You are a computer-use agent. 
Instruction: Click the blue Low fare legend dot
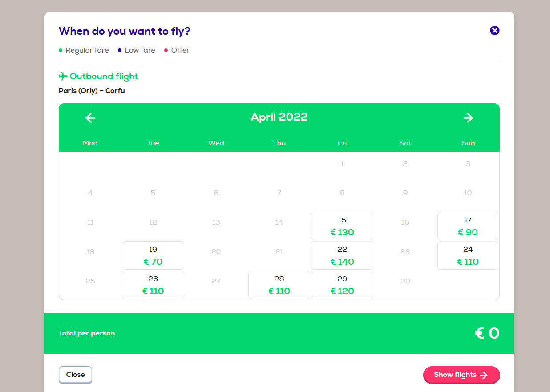[x=120, y=50]
